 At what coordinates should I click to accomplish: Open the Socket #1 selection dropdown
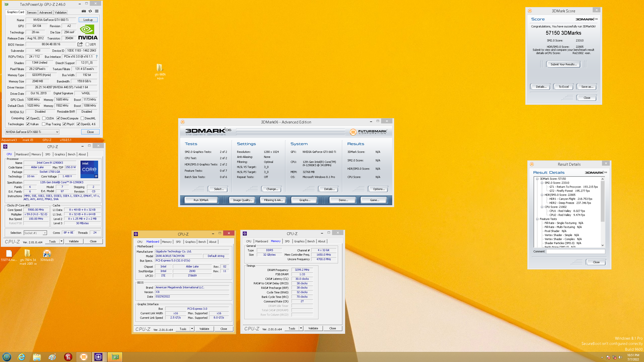(x=35, y=233)
